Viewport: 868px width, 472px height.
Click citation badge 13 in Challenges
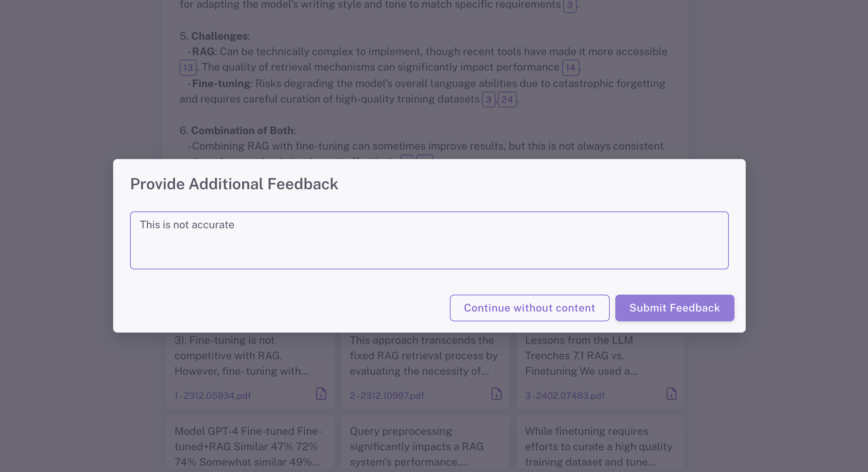[188, 67]
